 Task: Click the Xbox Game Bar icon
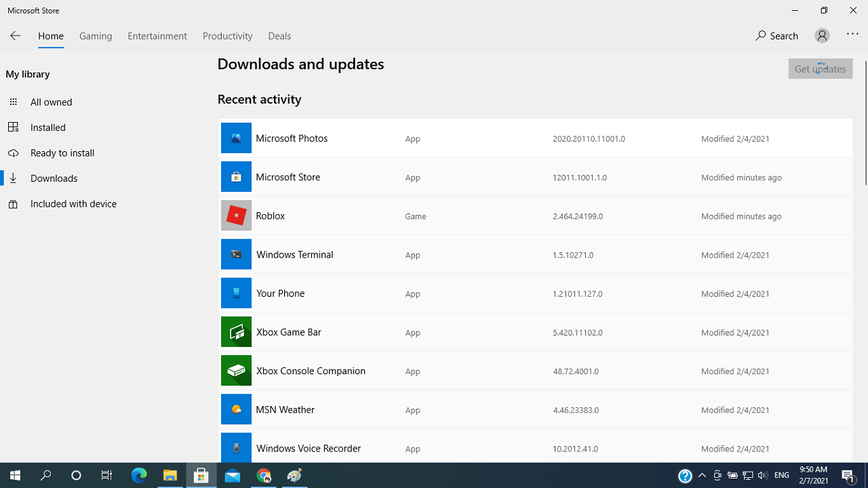236,332
